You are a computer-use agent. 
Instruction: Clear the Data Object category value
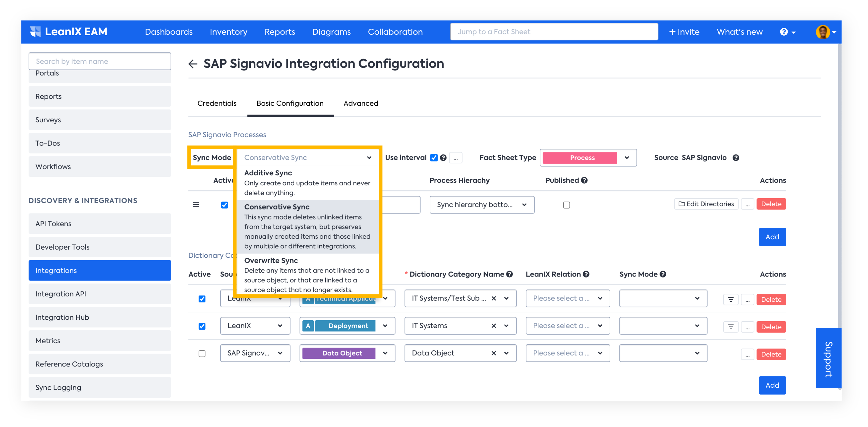coord(494,353)
